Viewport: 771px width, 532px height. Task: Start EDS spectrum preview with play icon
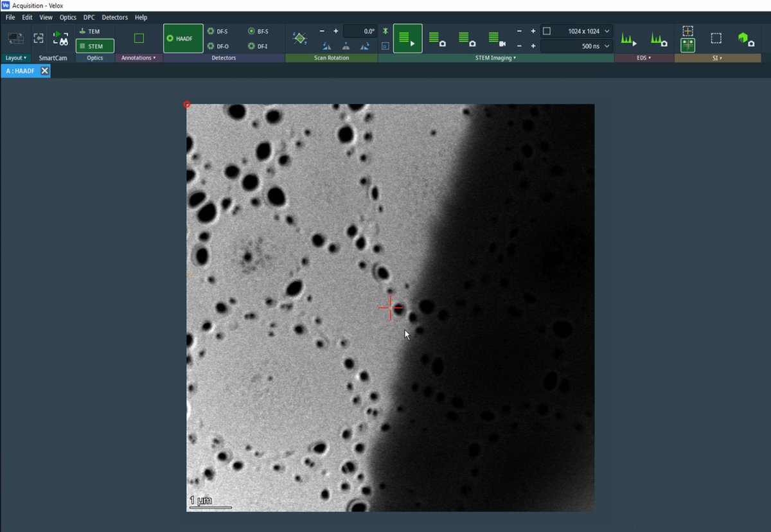coord(628,39)
